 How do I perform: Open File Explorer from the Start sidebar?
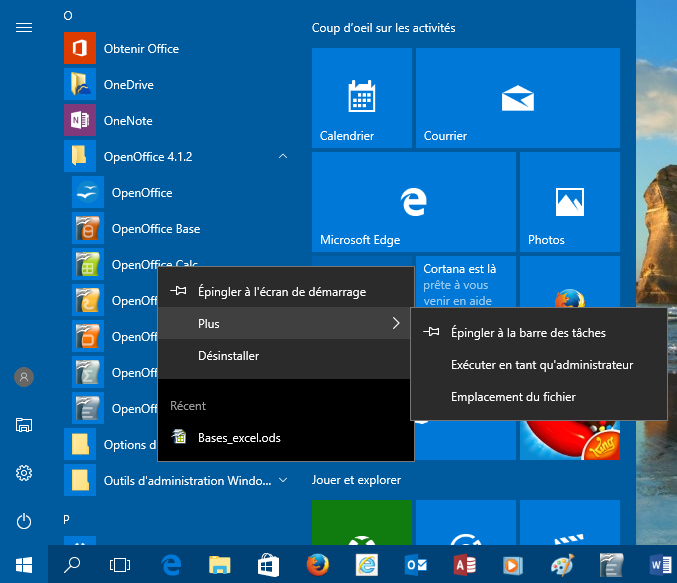[24, 425]
